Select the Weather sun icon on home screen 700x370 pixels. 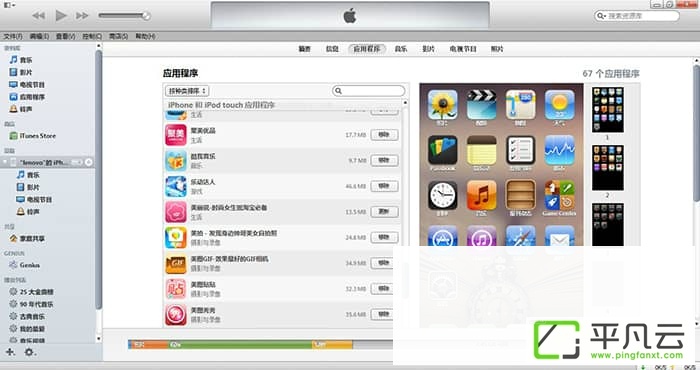(559, 104)
